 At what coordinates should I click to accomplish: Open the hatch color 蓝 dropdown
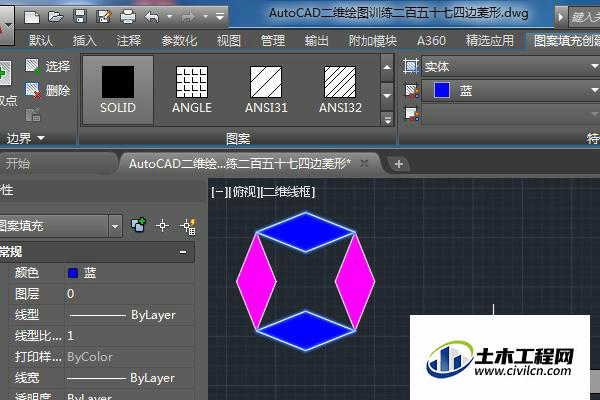coord(594,90)
